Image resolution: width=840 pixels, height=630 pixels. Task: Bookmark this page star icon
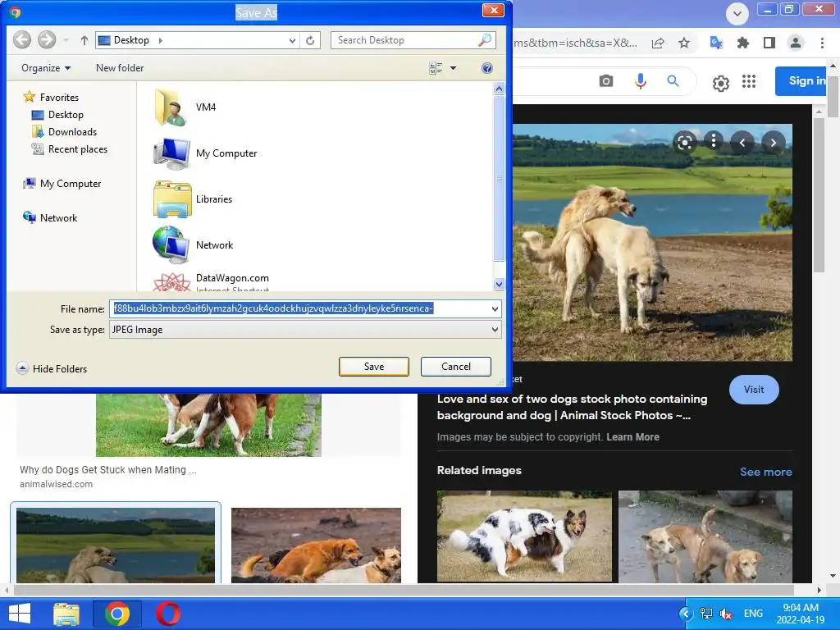(684, 43)
